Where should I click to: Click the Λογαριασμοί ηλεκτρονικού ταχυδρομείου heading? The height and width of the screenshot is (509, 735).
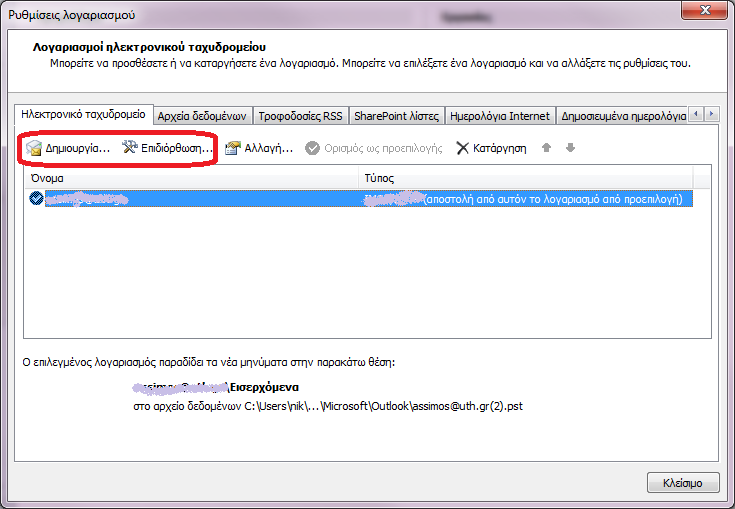pos(149,47)
